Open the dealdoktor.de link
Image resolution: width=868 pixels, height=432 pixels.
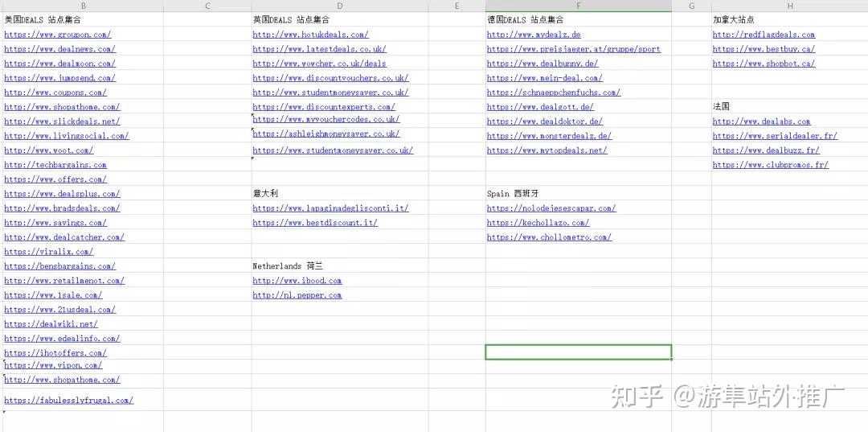545,121
